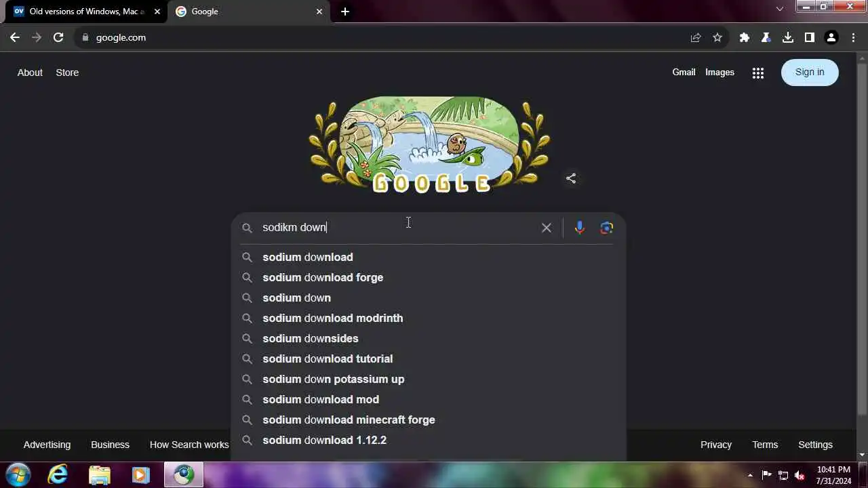The height and width of the screenshot is (488, 868).
Task: Open Chrome Labs flask icon
Action: click(x=766, y=37)
